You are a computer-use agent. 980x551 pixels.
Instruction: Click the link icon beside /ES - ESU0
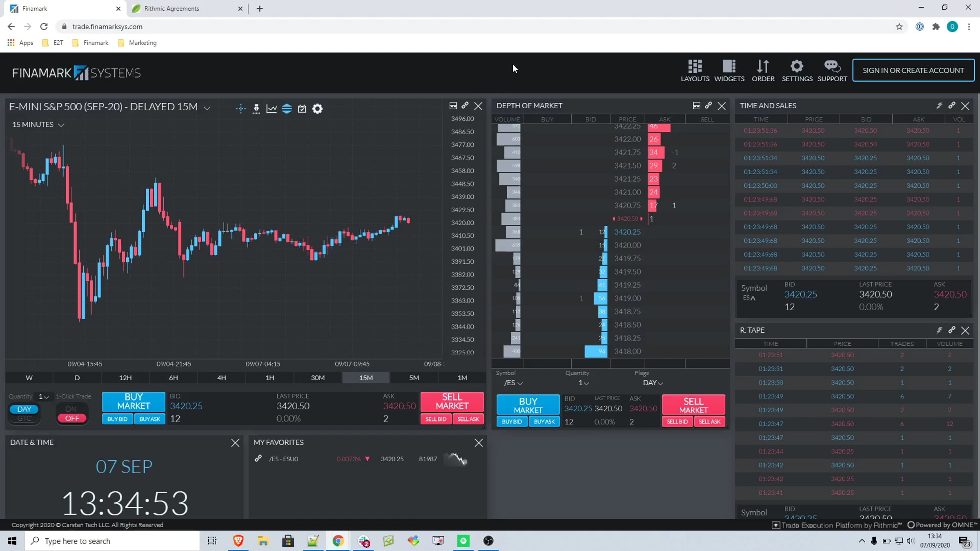click(x=258, y=458)
